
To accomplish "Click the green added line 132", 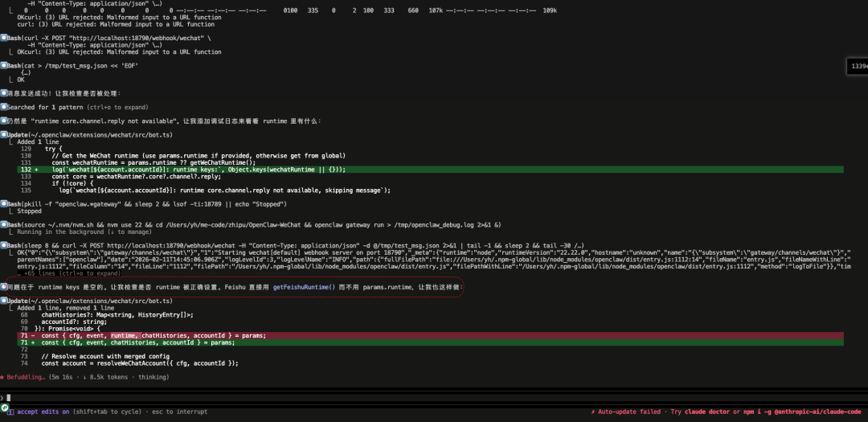I will [x=430, y=170].
